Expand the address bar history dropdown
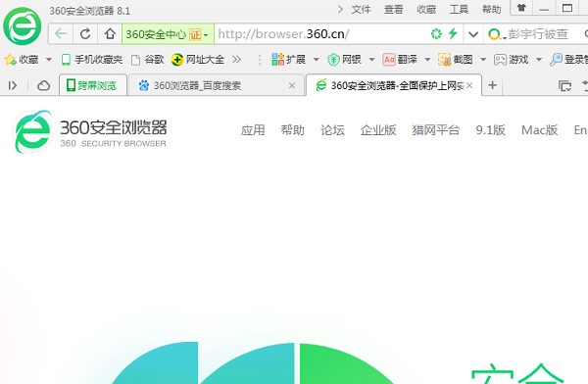This screenshot has height=384, width=588. pyautogui.click(x=473, y=34)
